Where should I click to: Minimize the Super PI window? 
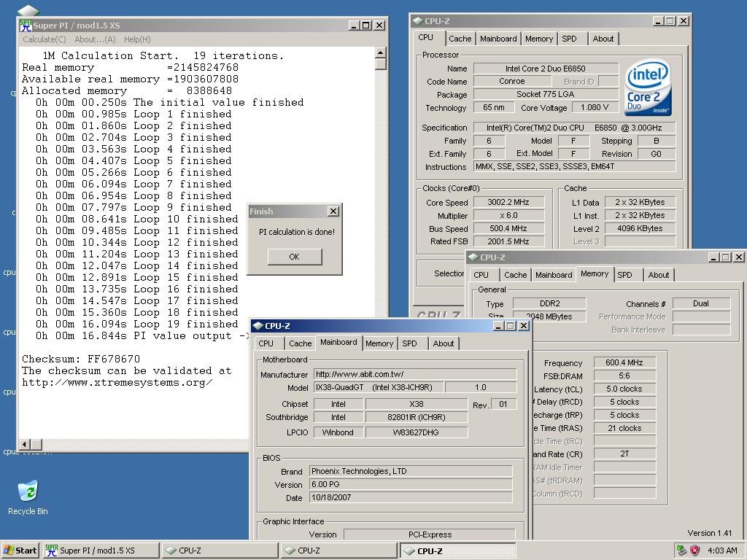tap(354, 26)
